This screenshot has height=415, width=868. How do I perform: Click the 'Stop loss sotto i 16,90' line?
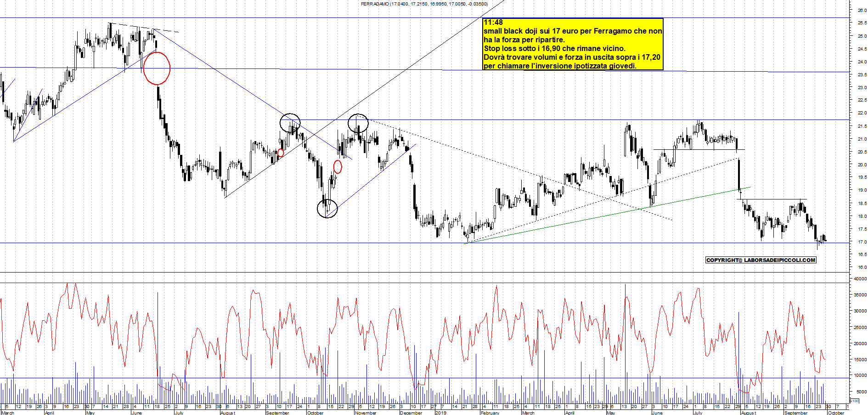point(554,48)
